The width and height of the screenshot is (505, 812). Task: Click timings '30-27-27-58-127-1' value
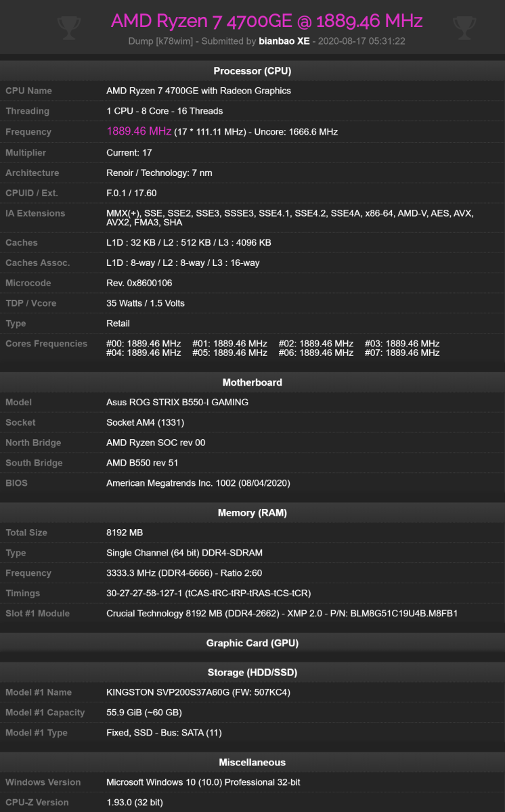pos(208,594)
